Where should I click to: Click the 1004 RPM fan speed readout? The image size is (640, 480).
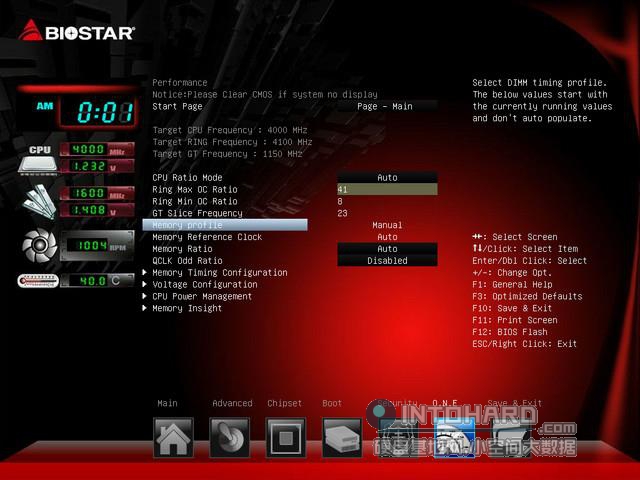pyautogui.click(x=97, y=246)
